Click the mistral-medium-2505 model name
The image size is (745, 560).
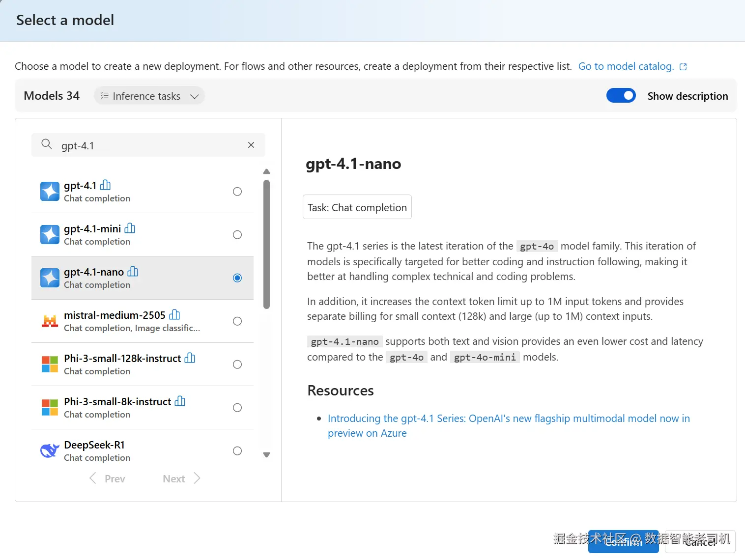(x=115, y=315)
